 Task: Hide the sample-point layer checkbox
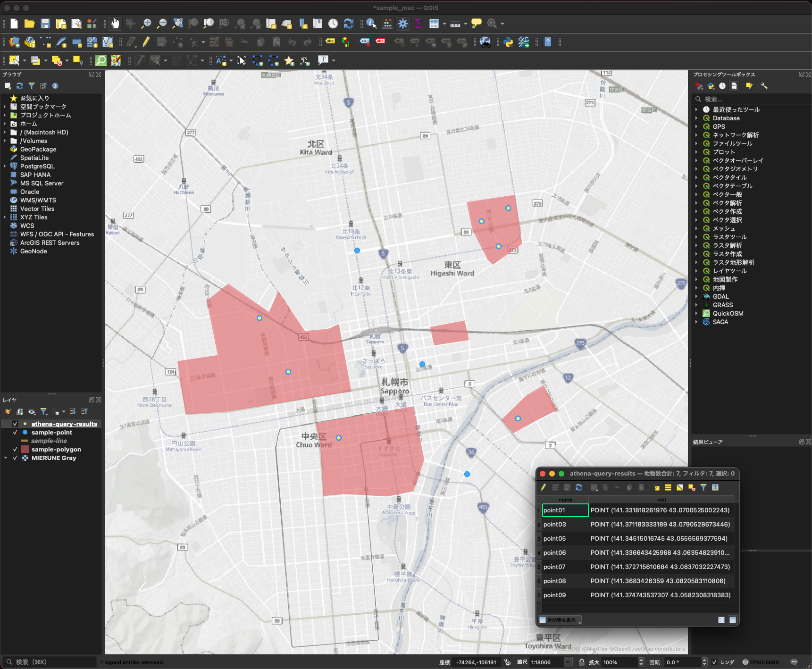point(15,433)
